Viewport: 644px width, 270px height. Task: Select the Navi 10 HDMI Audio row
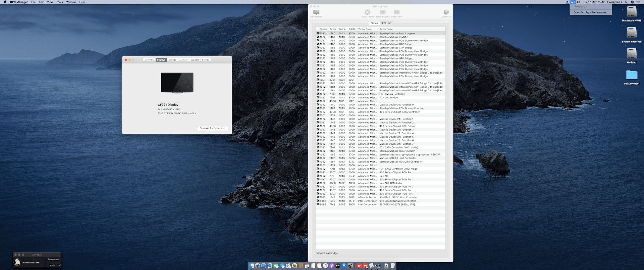click(x=381, y=183)
